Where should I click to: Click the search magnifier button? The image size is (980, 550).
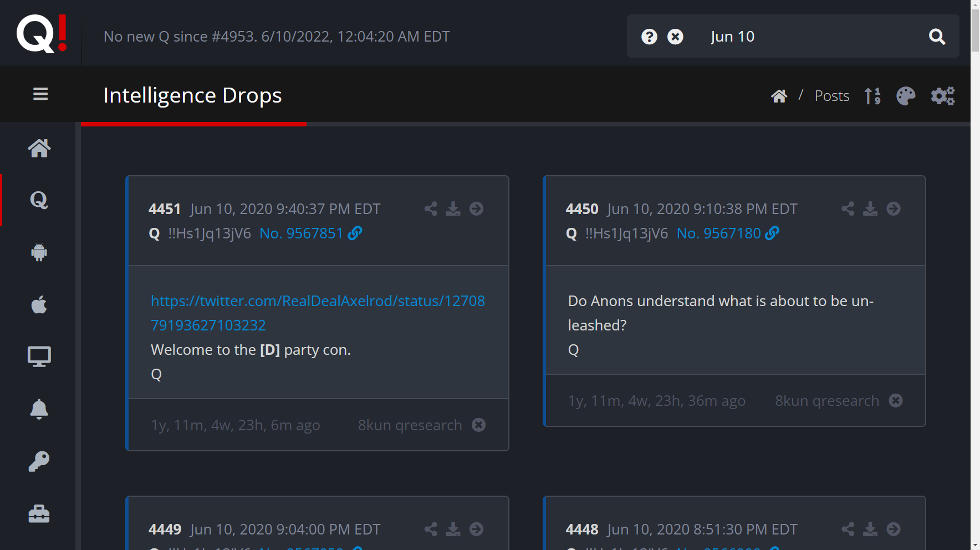point(937,37)
